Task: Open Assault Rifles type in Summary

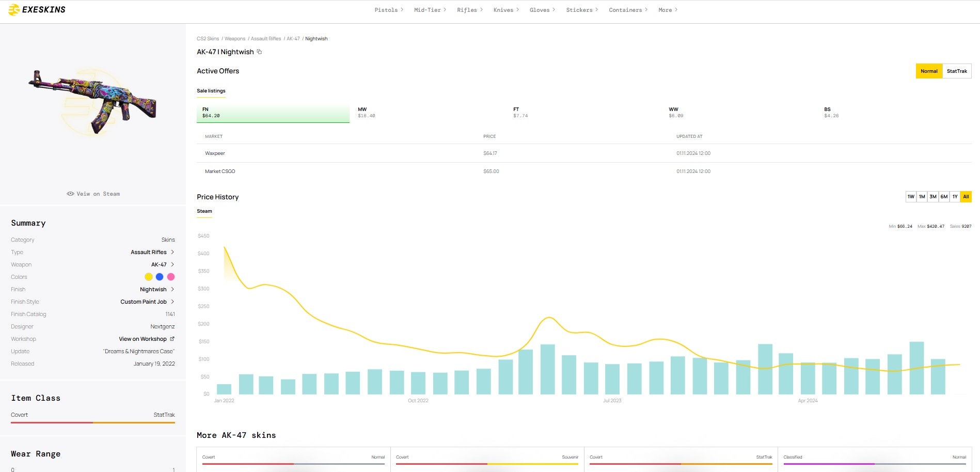Action: pyautogui.click(x=152, y=252)
